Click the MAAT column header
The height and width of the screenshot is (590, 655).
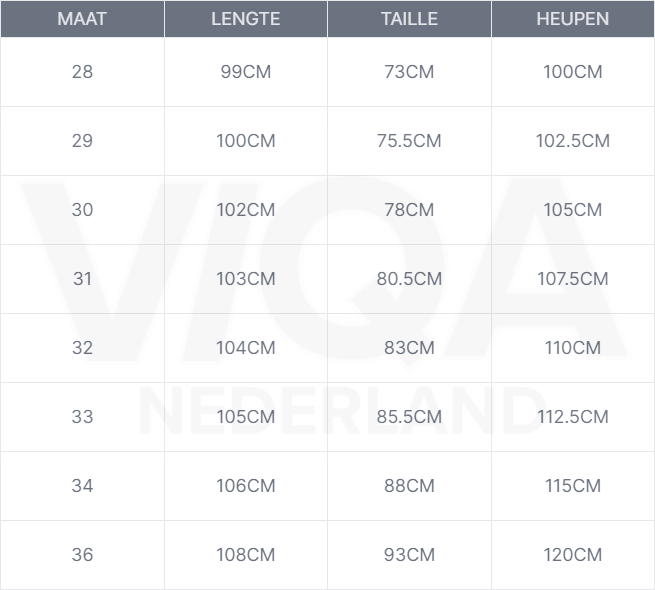pos(82,19)
